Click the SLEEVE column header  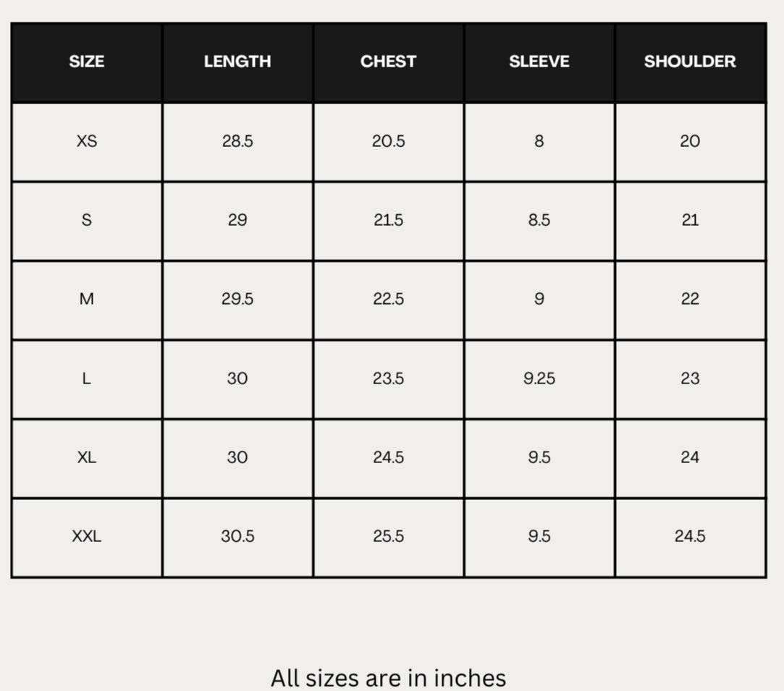click(x=539, y=62)
